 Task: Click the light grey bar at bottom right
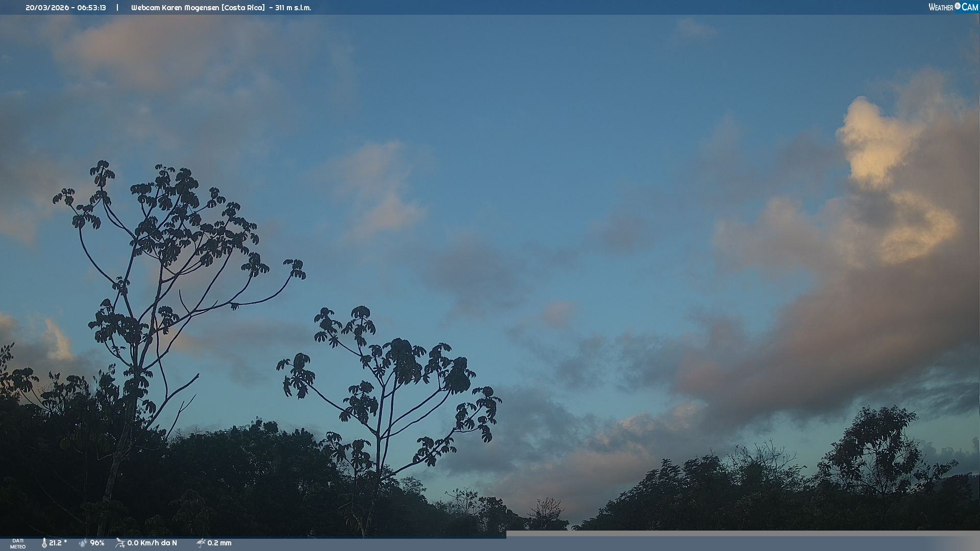pyautogui.click(x=743, y=534)
